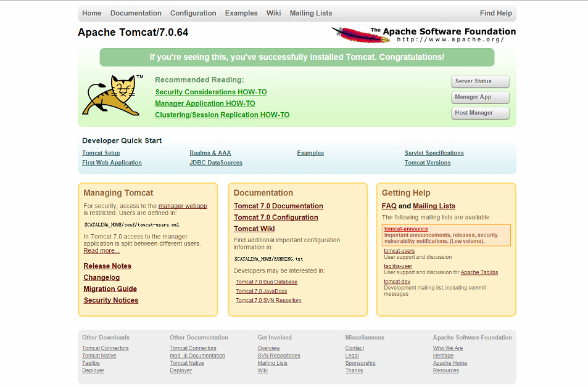Viewport: 588px width, 387px height.
Task: Open Documentation in the top navigation
Action: pos(136,13)
